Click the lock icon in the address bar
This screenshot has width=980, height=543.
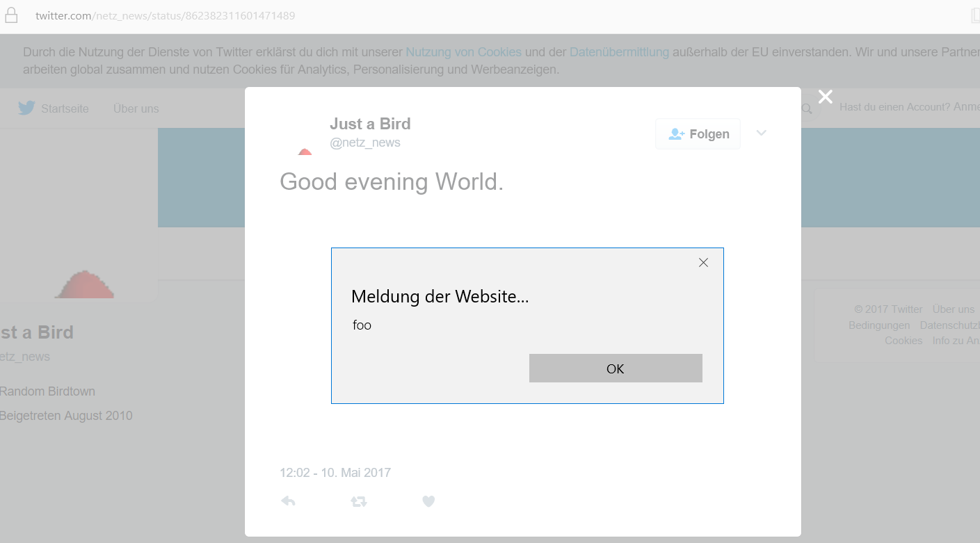[x=12, y=15]
